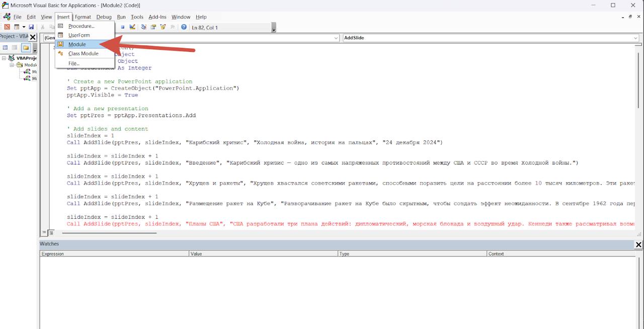This screenshot has width=644, height=329.
Task: Close the Module2 code child window
Action: point(638,17)
